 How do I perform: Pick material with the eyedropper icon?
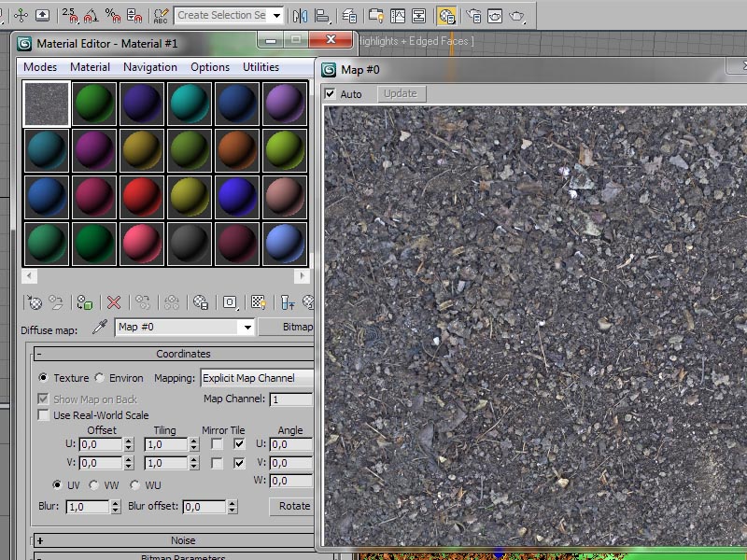point(98,328)
